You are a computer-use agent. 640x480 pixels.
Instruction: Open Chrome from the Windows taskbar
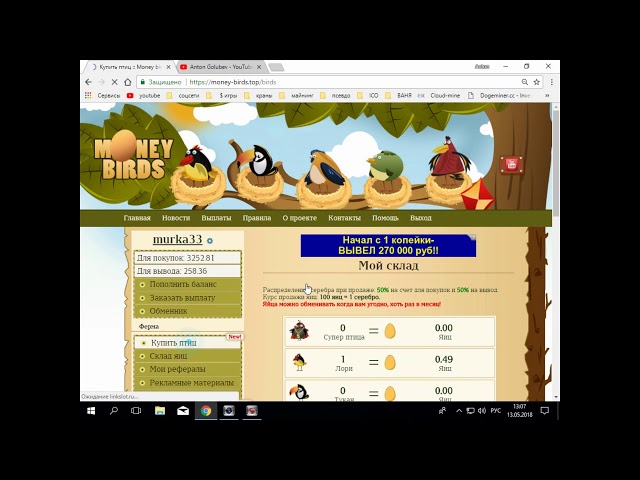click(x=206, y=410)
